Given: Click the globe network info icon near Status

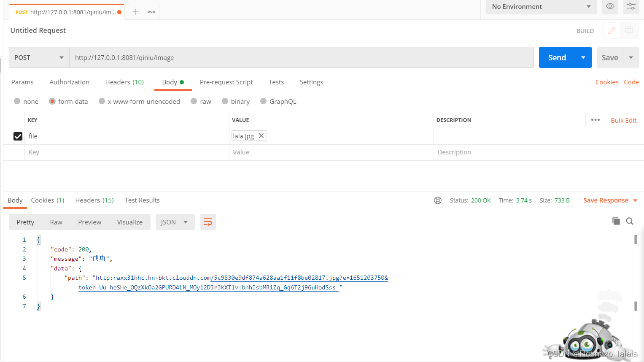Looking at the screenshot, I should (437, 200).
